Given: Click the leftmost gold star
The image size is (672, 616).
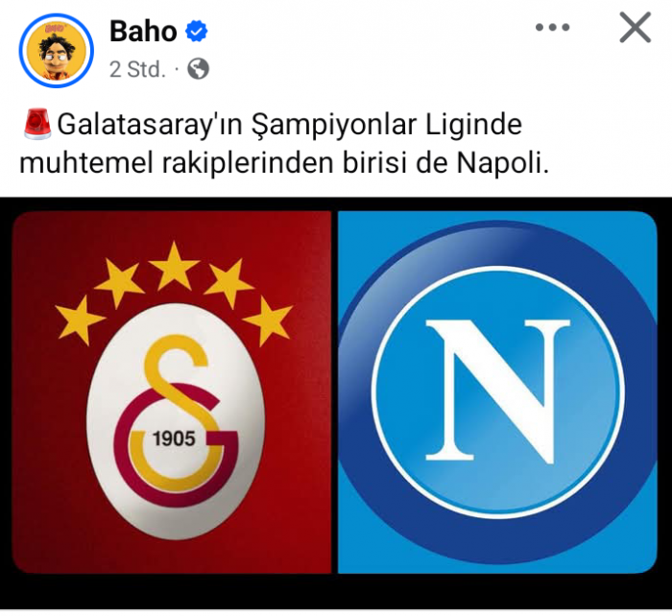Looking at the screenshot, I should click(80, 320).
